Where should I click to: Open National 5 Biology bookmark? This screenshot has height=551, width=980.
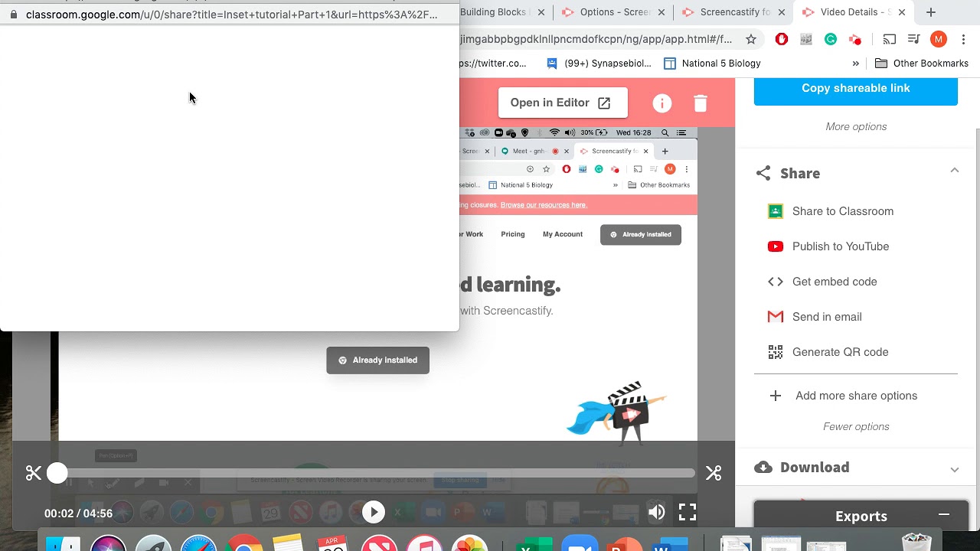712,64
